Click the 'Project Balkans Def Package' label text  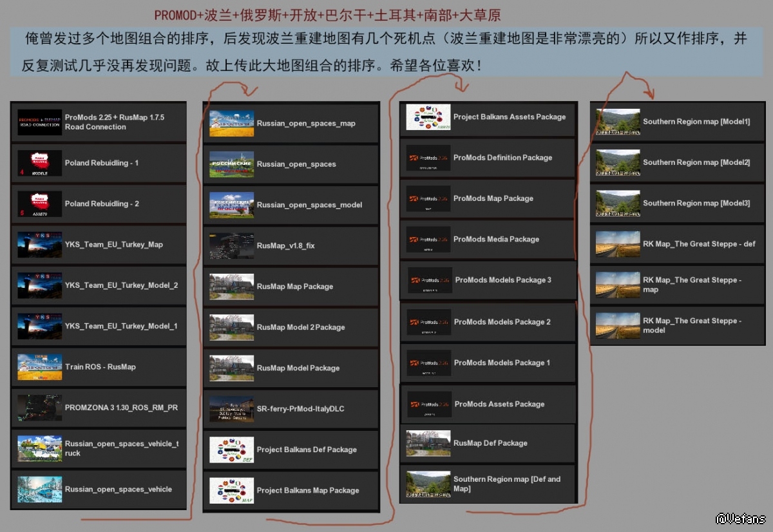point(307,450)
